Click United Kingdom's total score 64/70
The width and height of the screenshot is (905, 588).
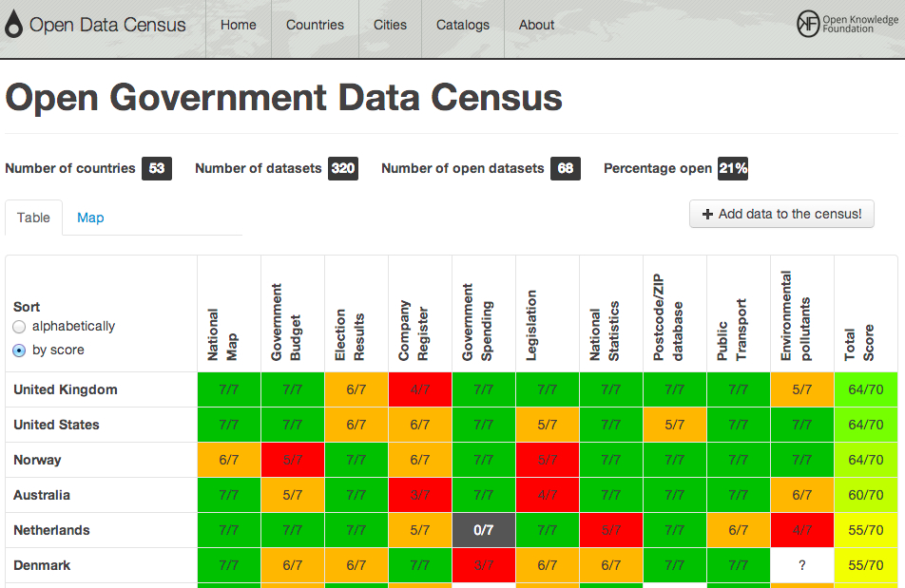point(866,389)
